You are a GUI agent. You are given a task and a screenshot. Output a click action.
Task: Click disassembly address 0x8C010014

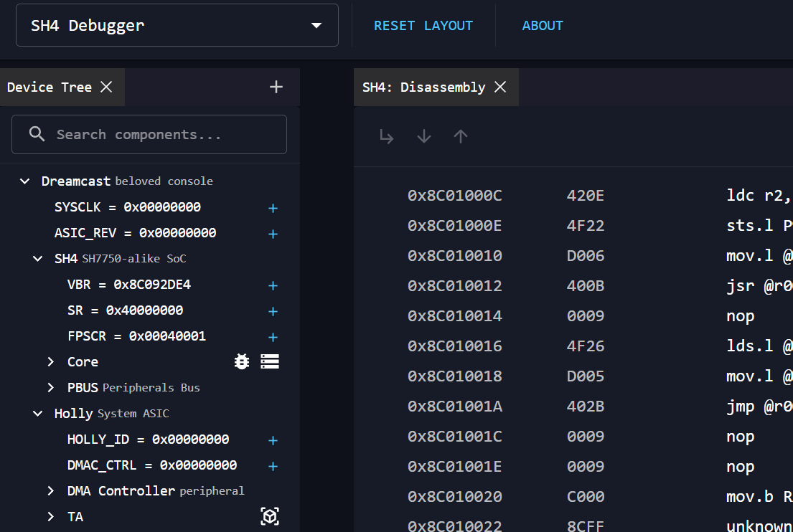(455, 315)
